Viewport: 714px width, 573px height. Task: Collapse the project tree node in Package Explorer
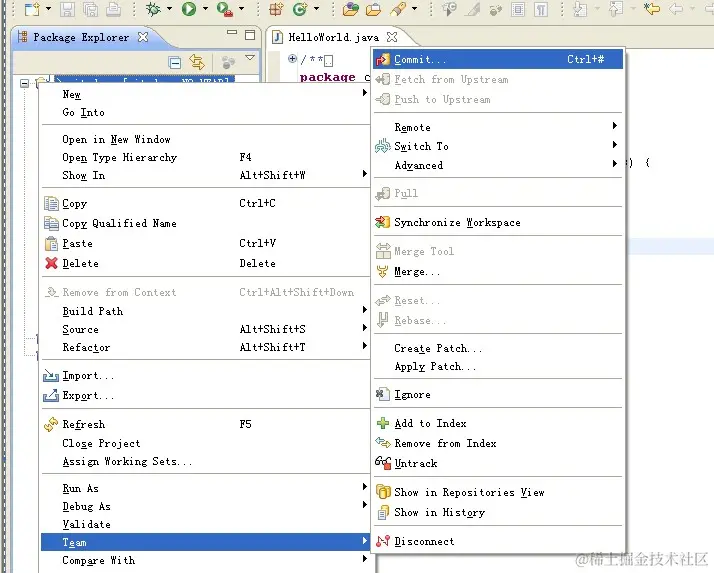(x=25, y=83)
